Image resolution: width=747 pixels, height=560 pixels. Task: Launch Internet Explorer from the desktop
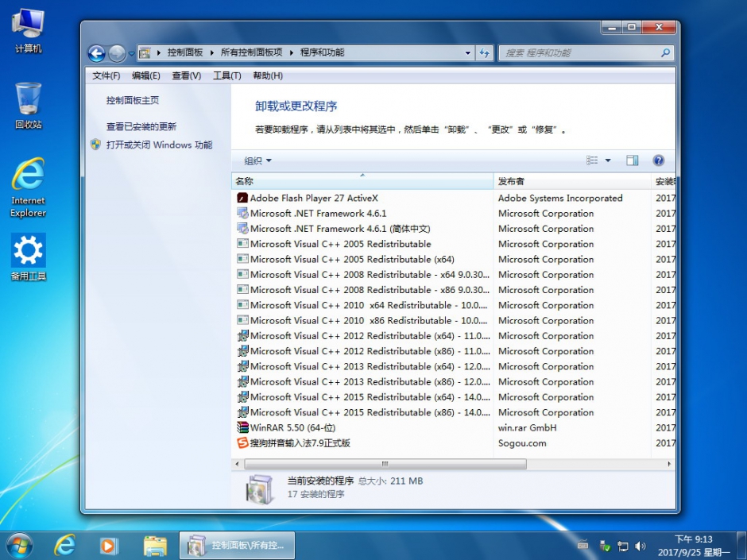(28, 187)
